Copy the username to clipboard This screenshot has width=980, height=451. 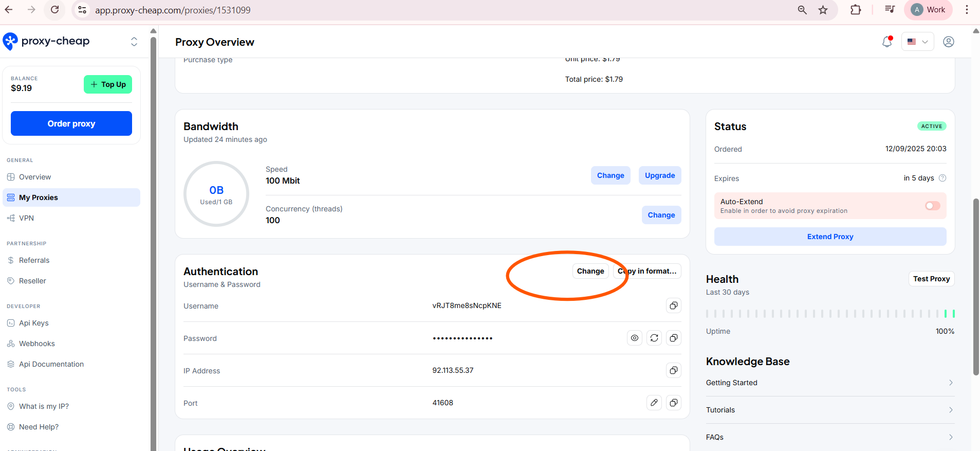tap(673, 305)
